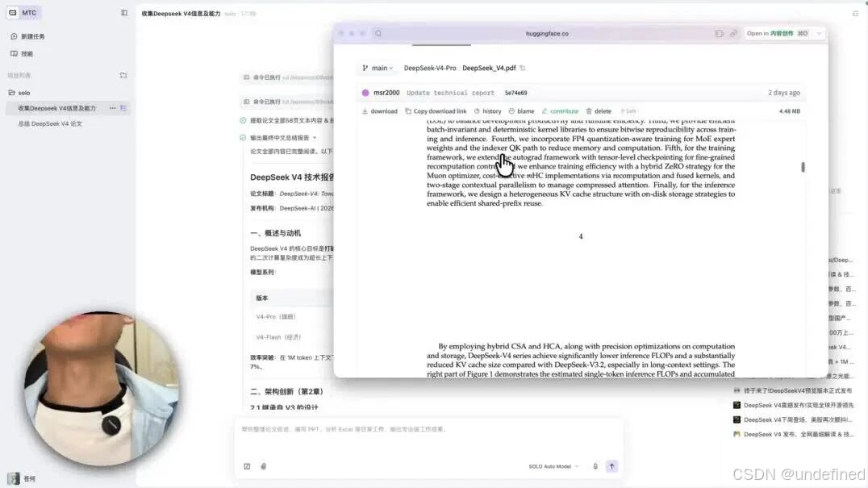Click second 命令已执行 command row

tap(288, 102)
